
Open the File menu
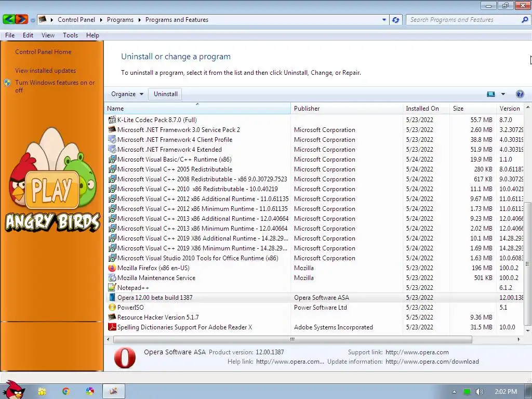[x=10, y=35]
